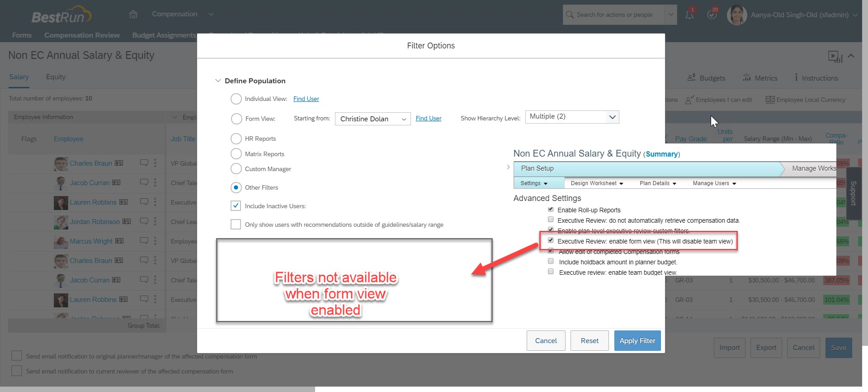
Task: Open profile card icon next to Jordan Robinson
Action: point(127,221)
